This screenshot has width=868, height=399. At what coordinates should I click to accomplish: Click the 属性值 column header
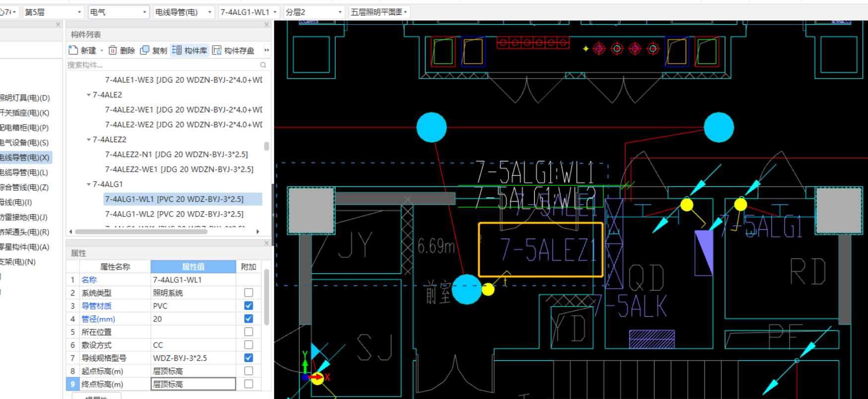point(193,267)
